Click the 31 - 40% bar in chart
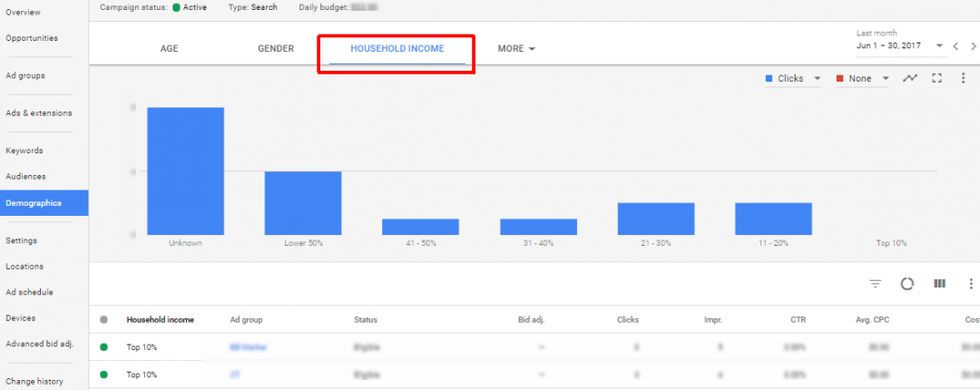This screenshot has width=980, height=390. (538, 227)
